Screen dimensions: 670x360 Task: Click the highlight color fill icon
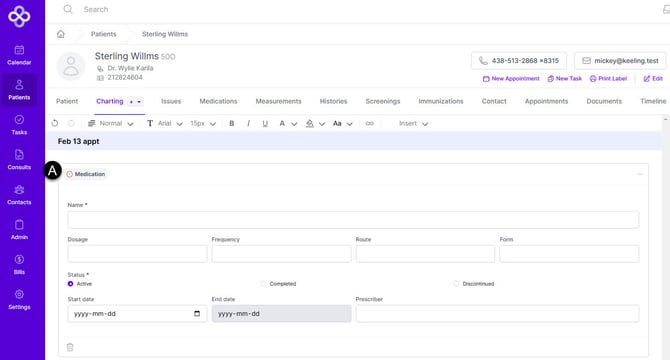pos(309,123)
